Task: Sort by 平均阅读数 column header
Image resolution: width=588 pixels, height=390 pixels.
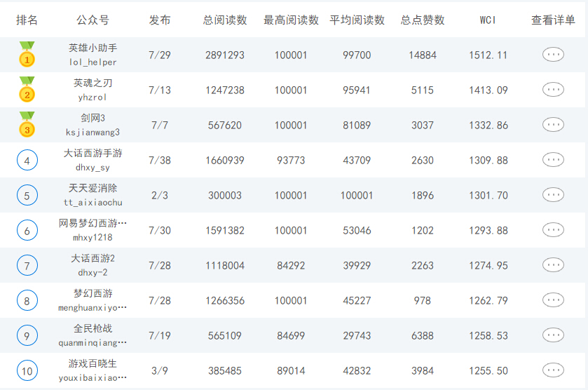Action: pyautogui.click(x=357, y=20)
